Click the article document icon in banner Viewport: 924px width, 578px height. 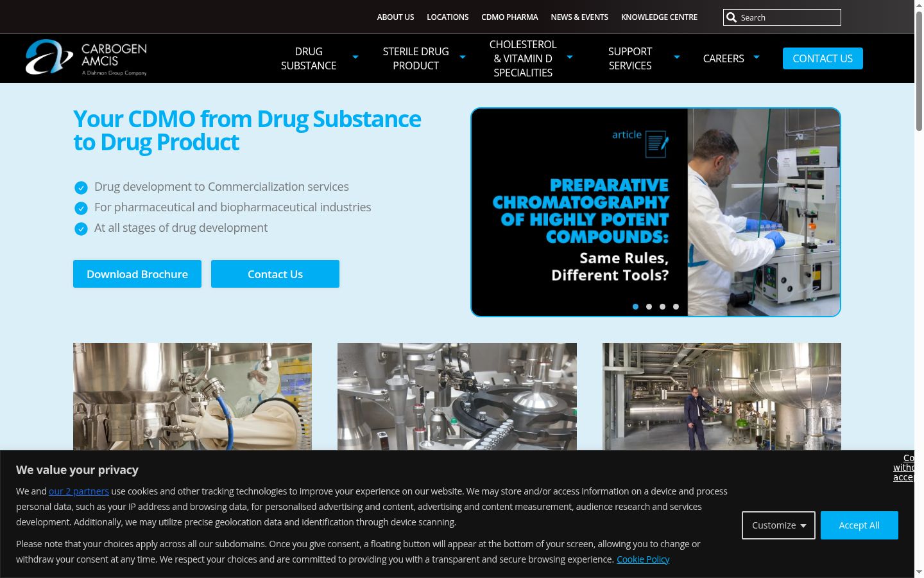pos(657,143)
